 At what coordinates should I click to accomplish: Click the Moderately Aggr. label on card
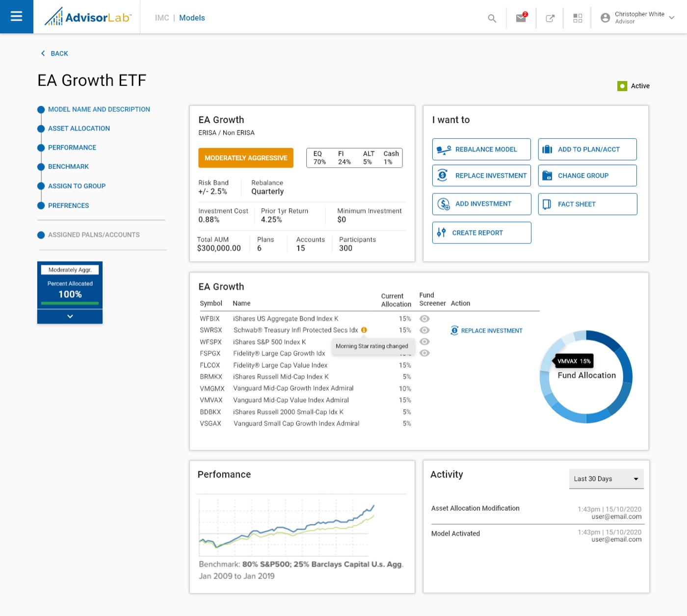click(x=70, y=270)
